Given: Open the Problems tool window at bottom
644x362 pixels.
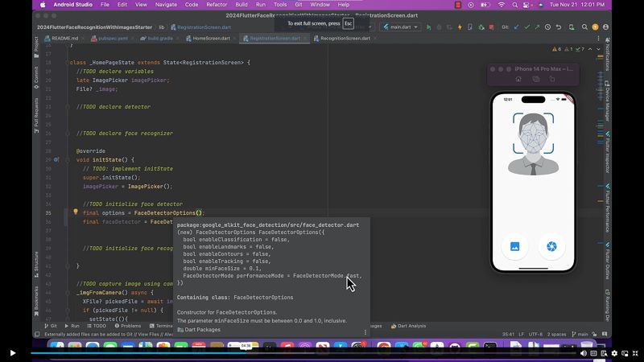Looking at the screenshot, I should pyautogui.click(x=128, y=326).
